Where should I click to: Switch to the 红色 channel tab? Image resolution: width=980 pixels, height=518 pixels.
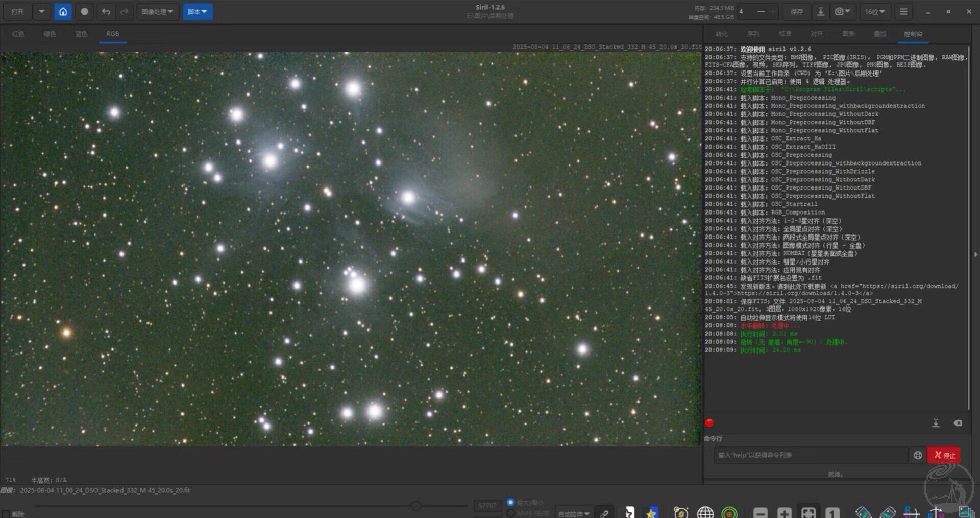click(18, 34)
